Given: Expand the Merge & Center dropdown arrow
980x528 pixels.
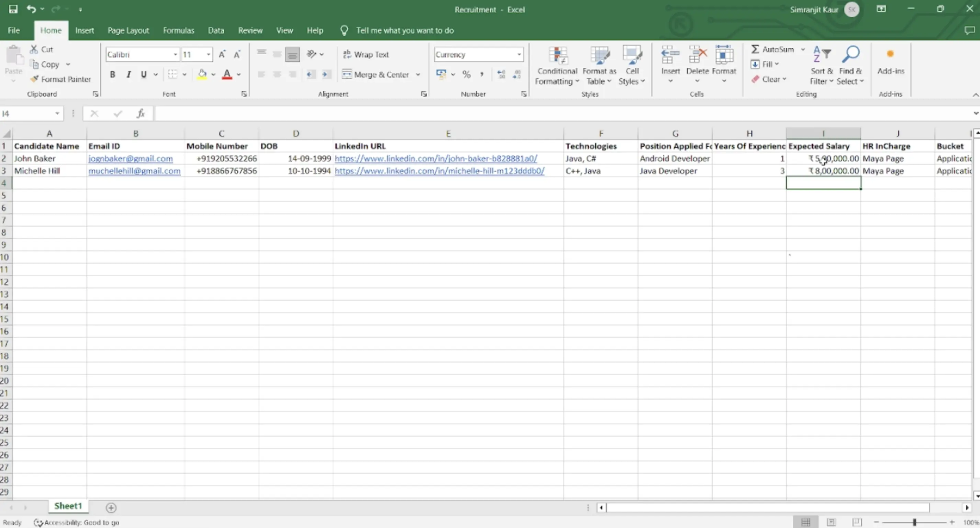Looking at the screenshot, I should [x=418, y=74].
